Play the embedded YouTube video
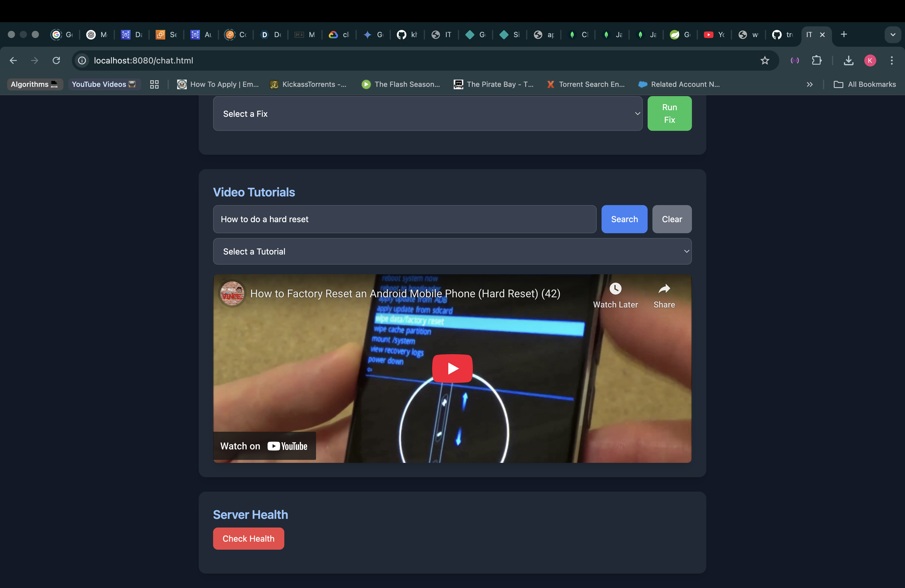This screenshot has height=588, width=905. coord(452,368)
